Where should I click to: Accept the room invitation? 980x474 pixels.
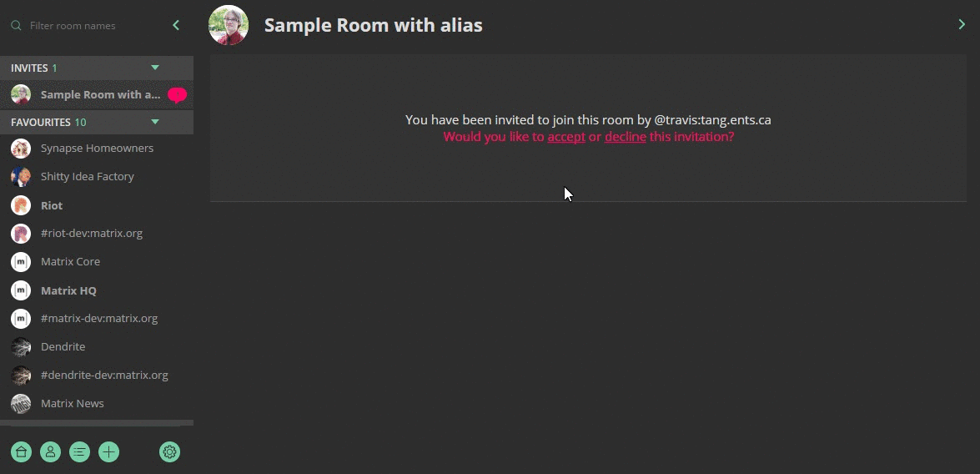click(x=566, y=136)
